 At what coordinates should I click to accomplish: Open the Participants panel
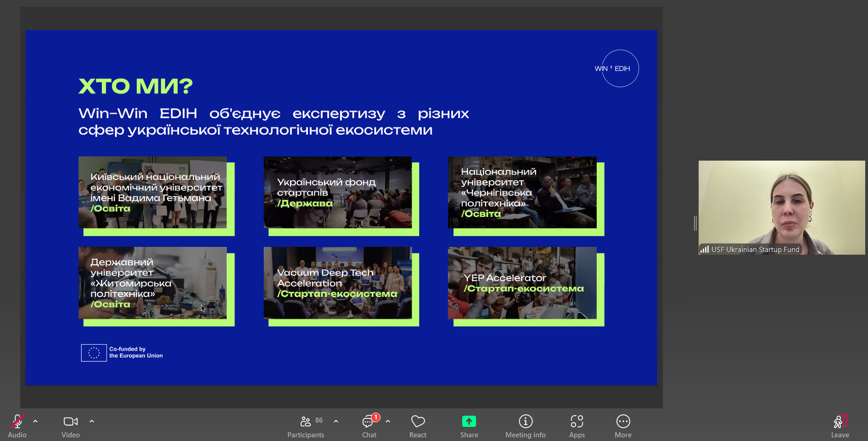coord(306,426)
